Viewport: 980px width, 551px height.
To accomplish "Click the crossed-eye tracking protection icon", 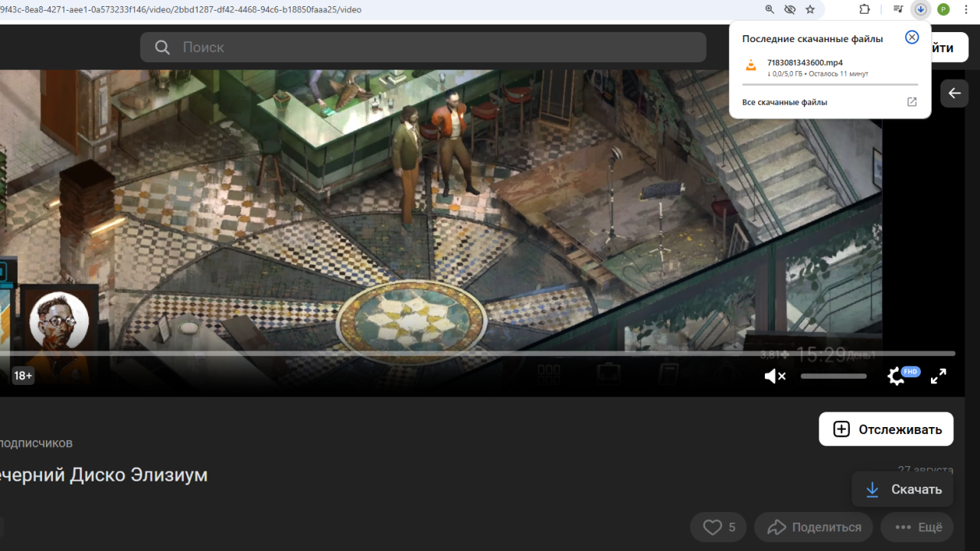I will pyautogui.click(x=790, y=9).
